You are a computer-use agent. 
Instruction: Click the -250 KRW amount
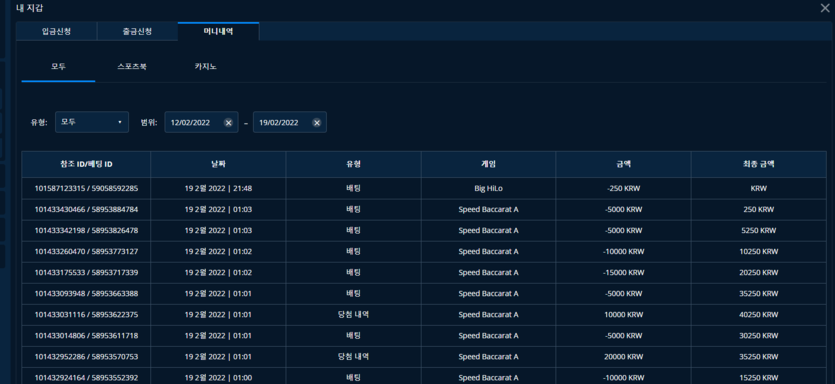[x=624, y=189]
